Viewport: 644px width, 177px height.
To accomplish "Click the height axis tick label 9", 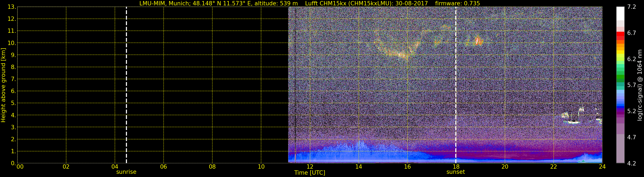I will click(x=13, y=55).
